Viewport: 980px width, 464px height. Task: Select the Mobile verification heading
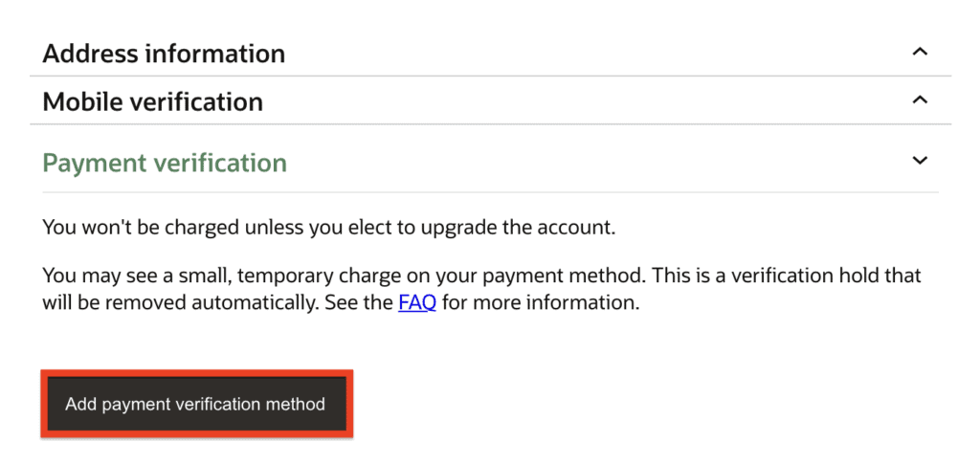tap(153, 101)
